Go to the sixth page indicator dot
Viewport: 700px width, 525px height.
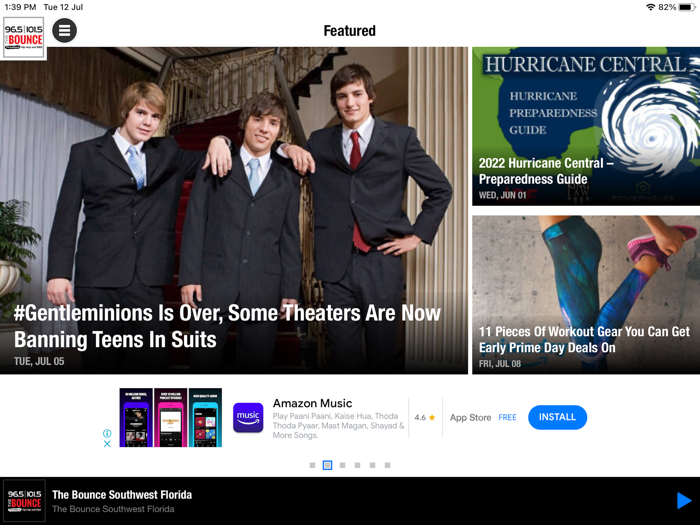(388, 465)
